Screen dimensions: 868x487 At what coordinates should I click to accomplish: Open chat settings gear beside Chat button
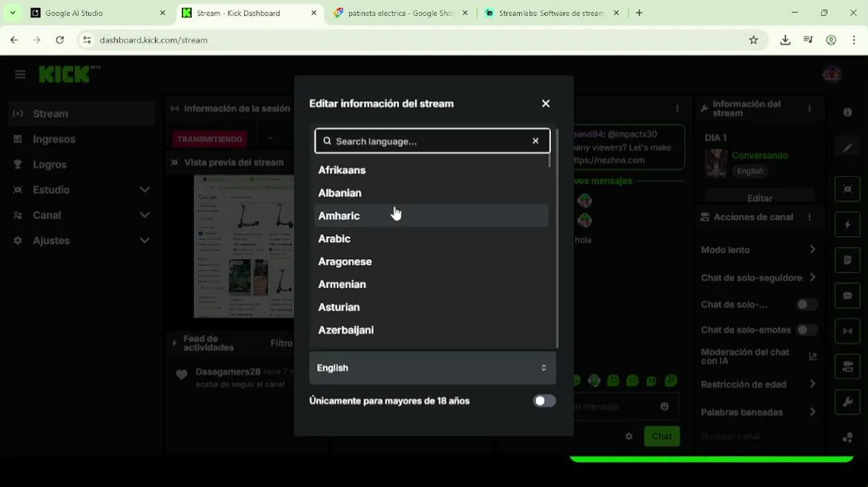click(x=629, y=436)
